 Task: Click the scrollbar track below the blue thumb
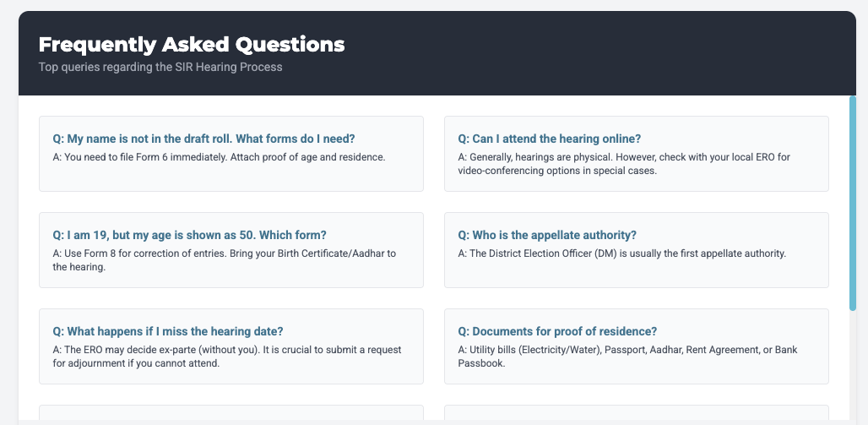[x=853, y=363]
